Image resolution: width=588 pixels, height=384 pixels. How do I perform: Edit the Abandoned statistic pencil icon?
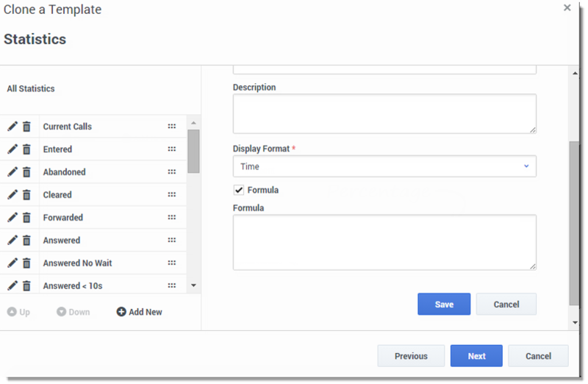(12, 172)
